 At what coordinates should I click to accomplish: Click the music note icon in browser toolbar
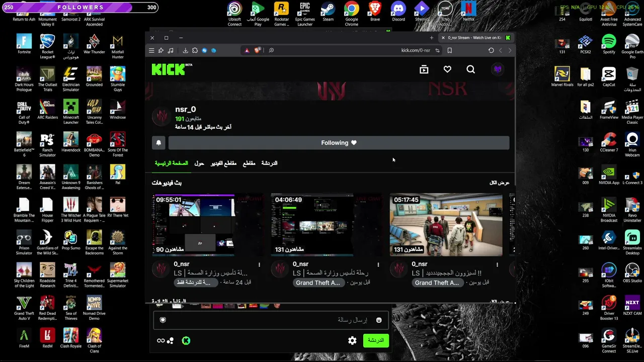(x=171, y=50)
